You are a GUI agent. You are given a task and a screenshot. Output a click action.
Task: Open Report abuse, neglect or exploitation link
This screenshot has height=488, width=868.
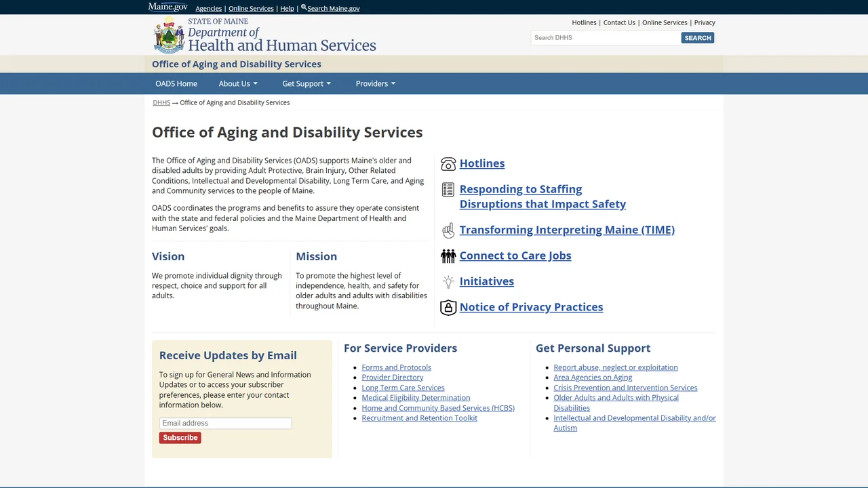(616, 367)
